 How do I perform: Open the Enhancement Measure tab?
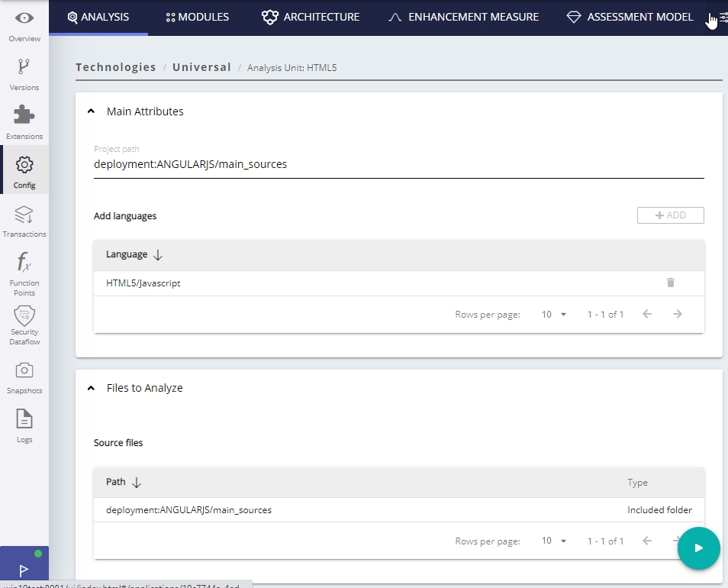[x=463, y=17]
